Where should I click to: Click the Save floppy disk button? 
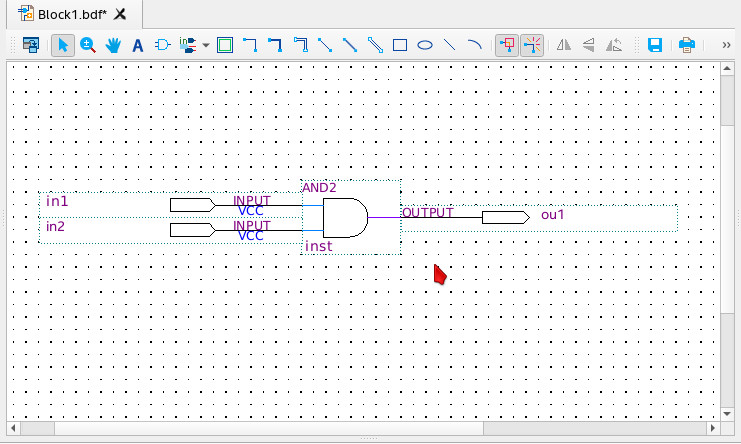coord(655,45)
